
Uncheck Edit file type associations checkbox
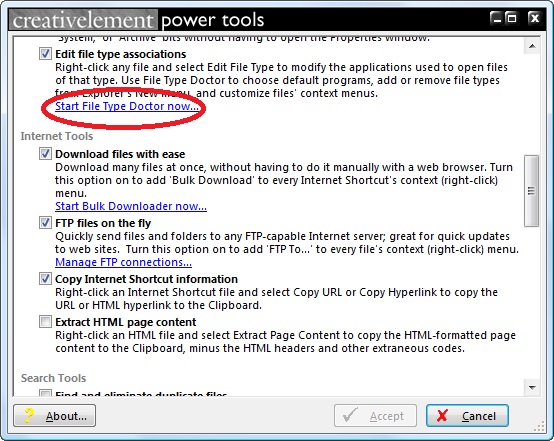click(x=45, y=54)
